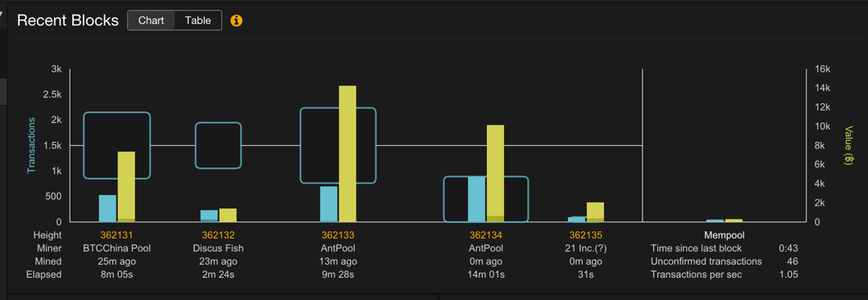Open block height 362134 link

(x=486, y=234)
